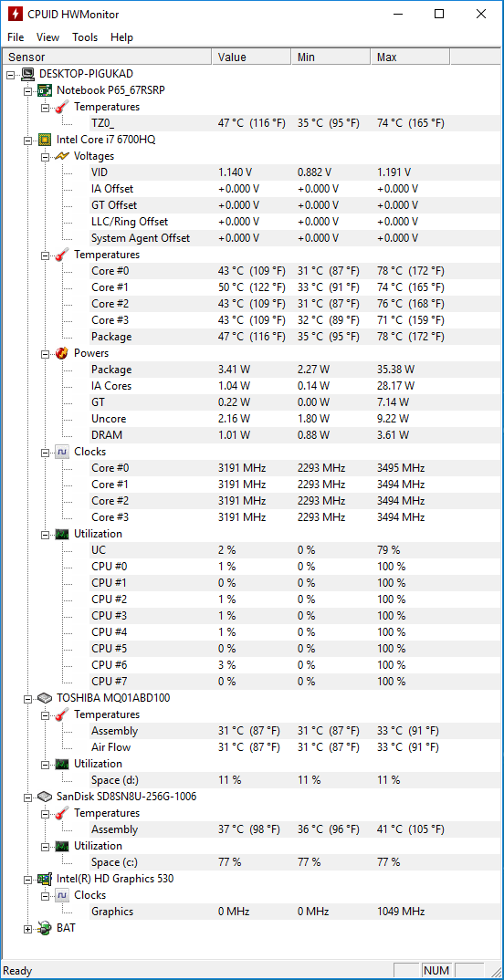Viewport: 504px width, 980px height.
Task: Click the Max column header
Action: pos(410,57)
